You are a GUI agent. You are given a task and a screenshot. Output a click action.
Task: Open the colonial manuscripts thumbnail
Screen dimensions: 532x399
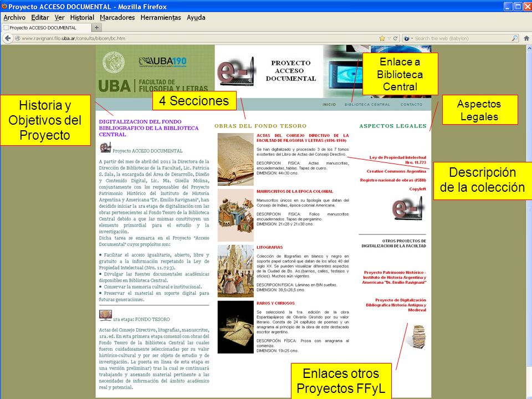pyautogui.click(x=236, y=215)
